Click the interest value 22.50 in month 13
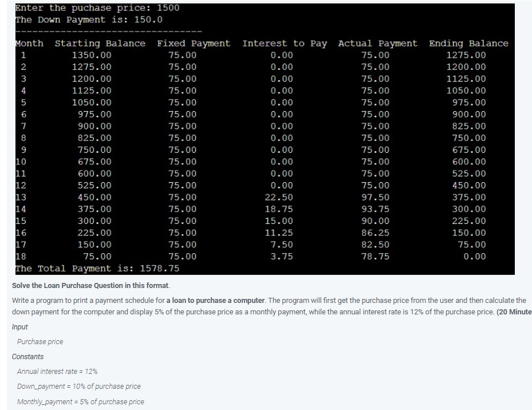 click(278, 197)
